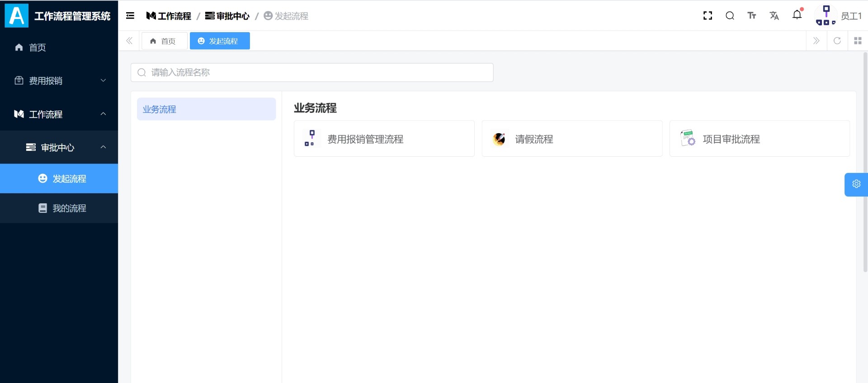This screenshot has width=868, height=383.
Task: Start the 请假流程 process
Action: point(572,139)
